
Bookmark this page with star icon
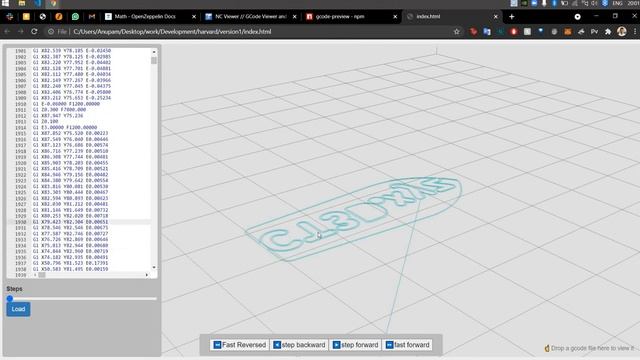[x=457, y=31]
